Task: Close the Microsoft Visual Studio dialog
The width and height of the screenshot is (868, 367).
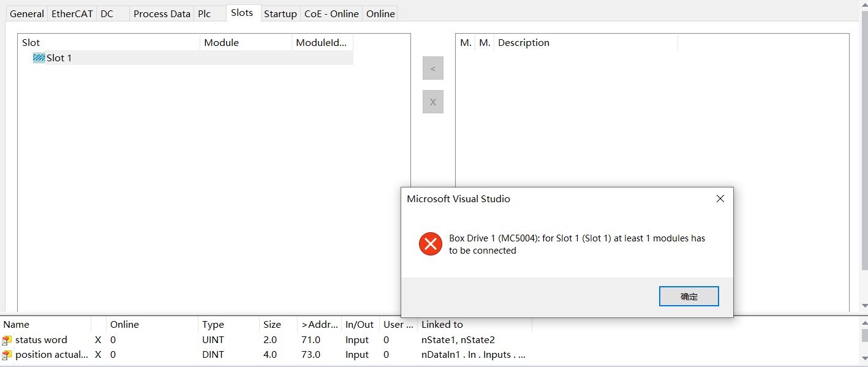Action: [x=720, y=199]
